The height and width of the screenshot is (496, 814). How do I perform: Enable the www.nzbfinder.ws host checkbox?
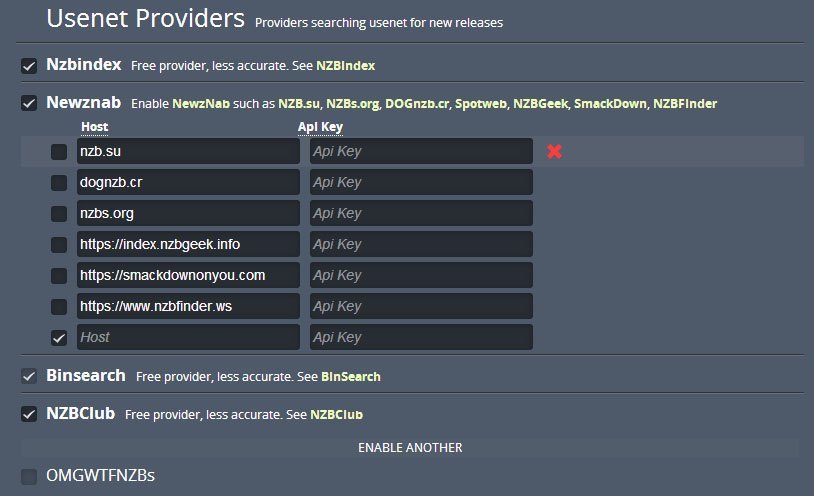pos(59,306)
